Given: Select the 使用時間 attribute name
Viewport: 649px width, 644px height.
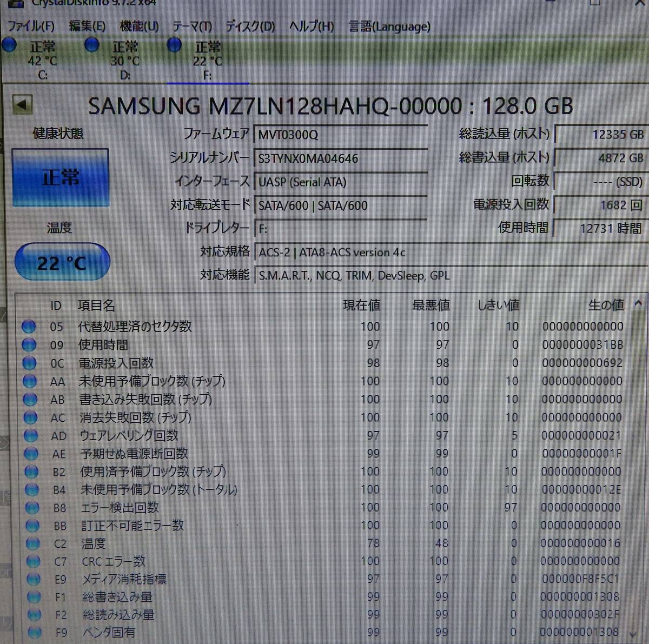Looking at the screenshot, I should tap(103, 344).
